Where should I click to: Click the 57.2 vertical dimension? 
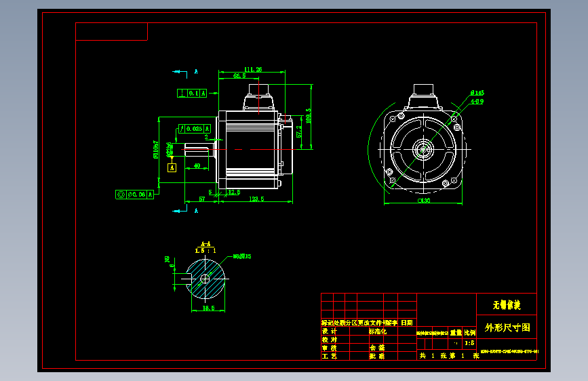pyautogui.click(x=299, y=132)
